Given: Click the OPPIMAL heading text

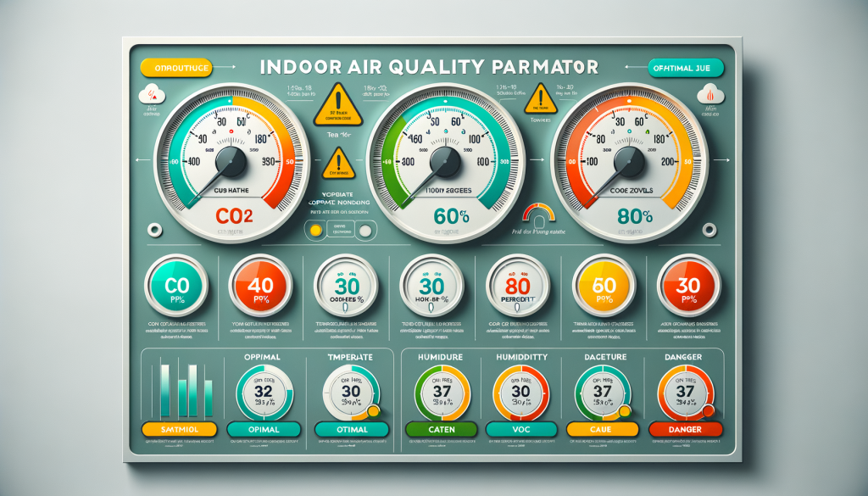Looking at the screenshot, I should [x=263, y=357].
